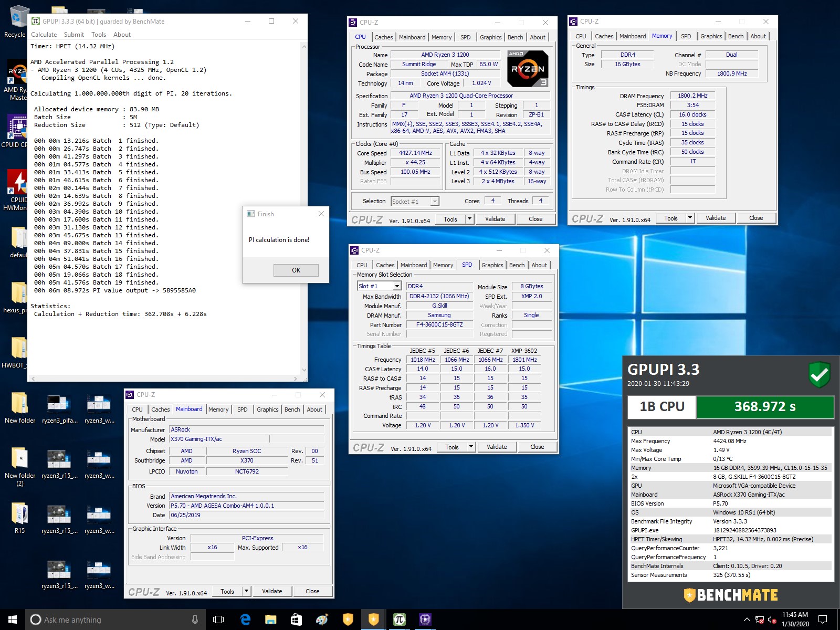The height and width of the screenshot is (630, 840).
Task: Open the Socket #1 selection dropdown
Action: point(415,201)
